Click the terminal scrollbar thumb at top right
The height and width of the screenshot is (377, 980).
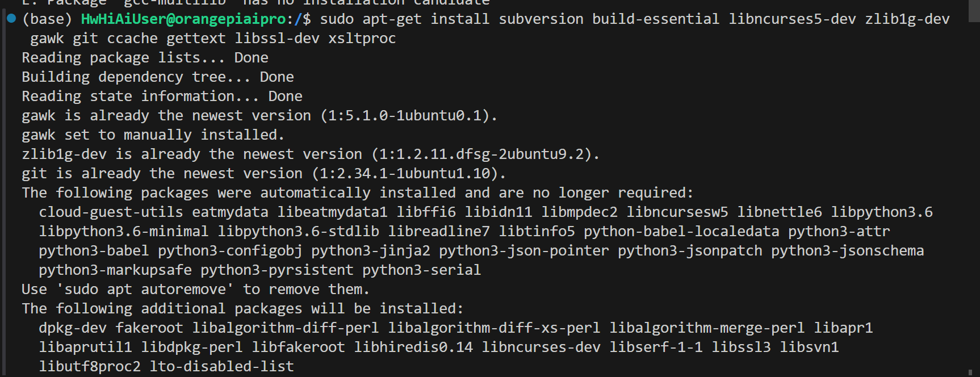[x=974, y=11]
